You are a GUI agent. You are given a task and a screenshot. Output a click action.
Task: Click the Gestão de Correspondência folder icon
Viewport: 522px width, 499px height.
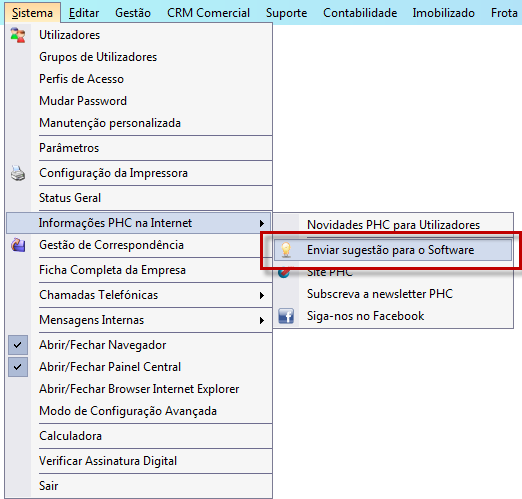tap(18, 245)
